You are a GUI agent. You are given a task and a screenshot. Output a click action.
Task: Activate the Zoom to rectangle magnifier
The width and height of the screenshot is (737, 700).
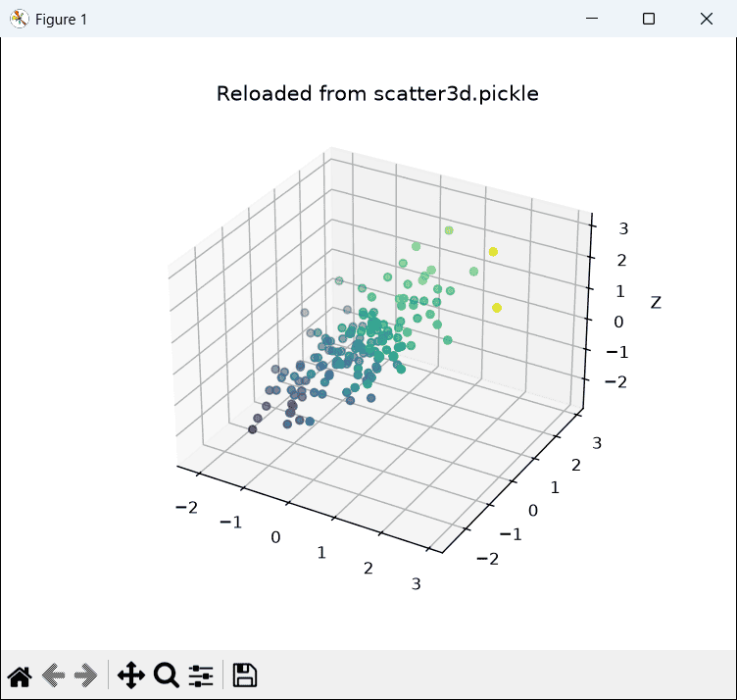pos(166,675)
